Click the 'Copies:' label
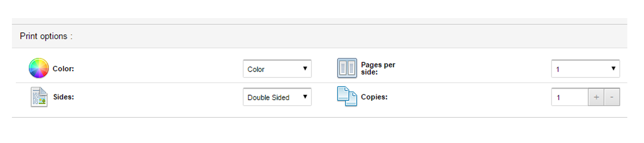Screen dimensions: 644x143 [374, 97]
